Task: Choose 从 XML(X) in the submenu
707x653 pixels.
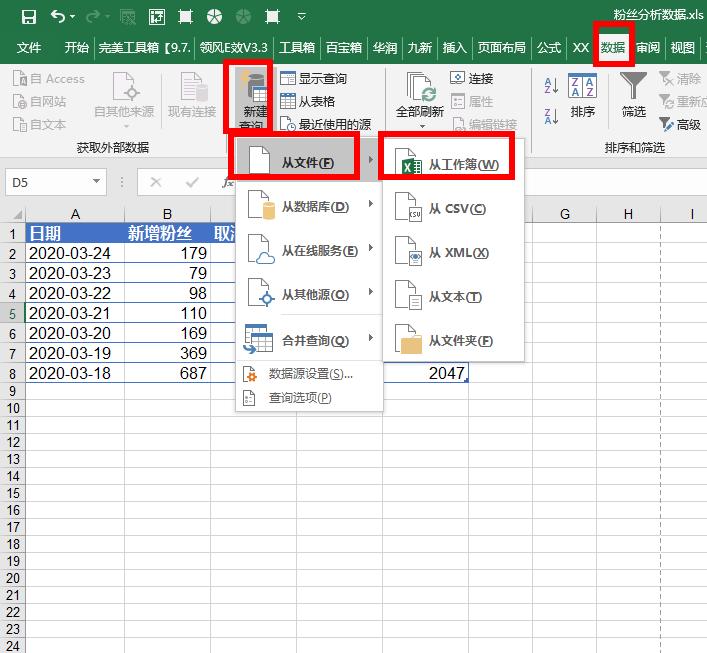Action: (x=453, y=253)
